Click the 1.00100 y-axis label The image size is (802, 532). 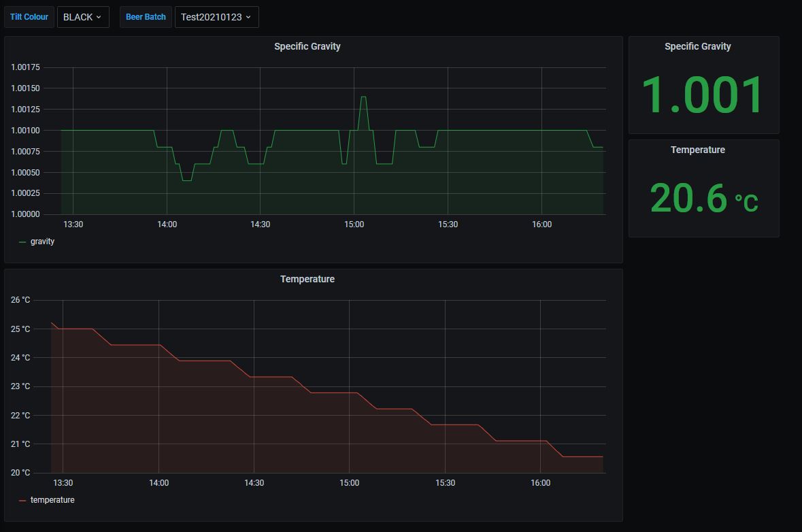(x=26, y=131)
